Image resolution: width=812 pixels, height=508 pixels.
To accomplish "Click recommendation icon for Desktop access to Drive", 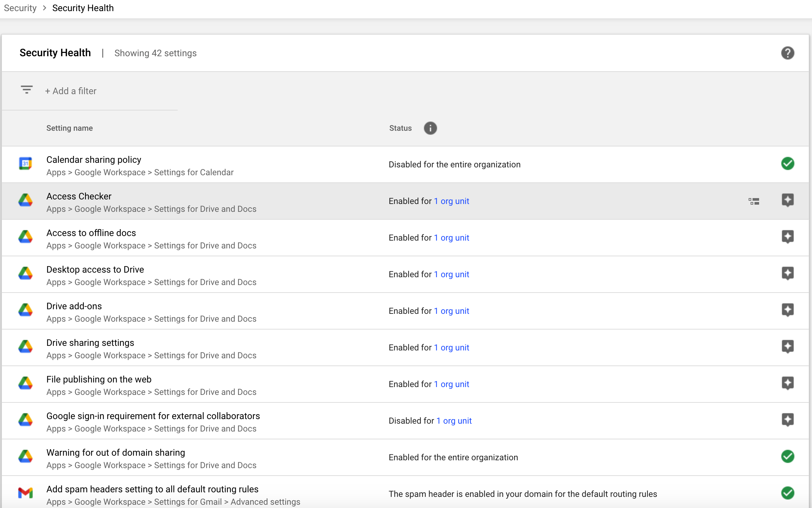I will pyautogui.click(x=787, y=274).
